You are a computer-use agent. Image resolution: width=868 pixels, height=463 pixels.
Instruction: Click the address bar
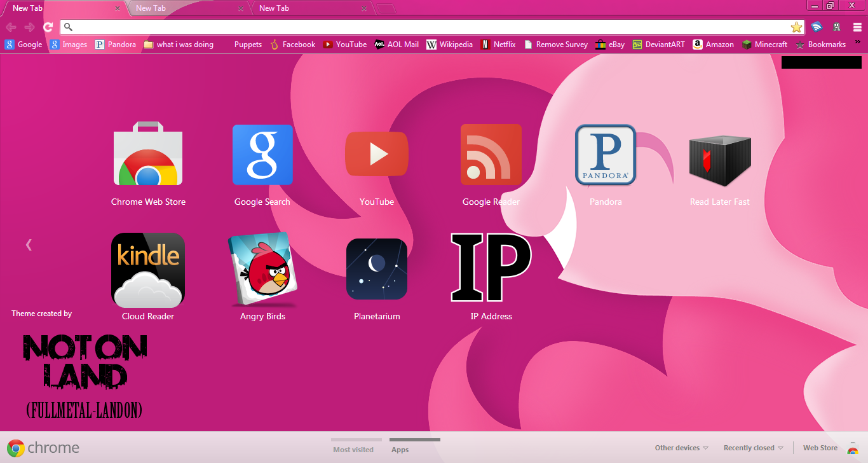tap(432, 27)
